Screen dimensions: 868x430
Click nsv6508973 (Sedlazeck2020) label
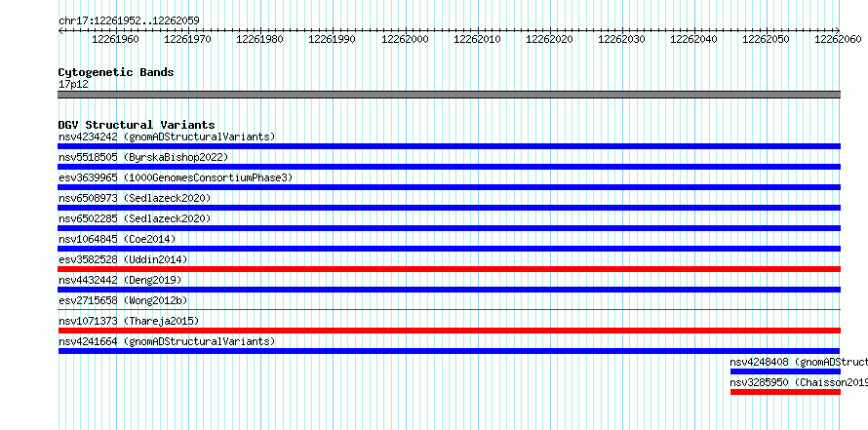pyautogui.click(x=135, y=198)
